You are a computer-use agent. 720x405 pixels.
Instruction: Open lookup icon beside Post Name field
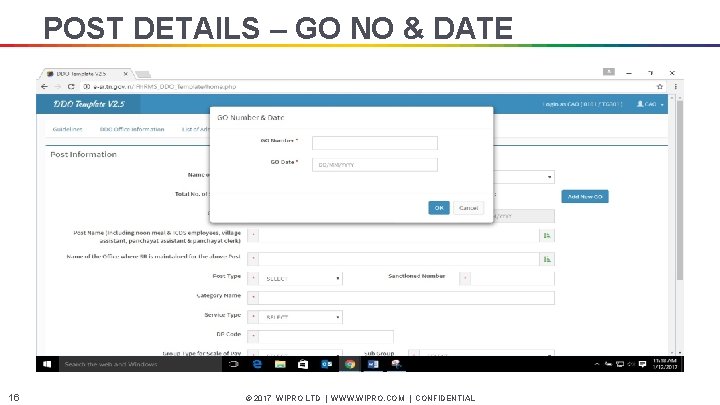click(x=547, y=235)
